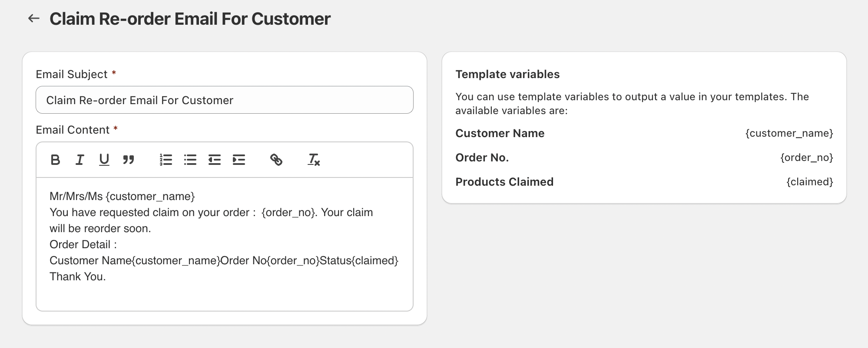Image resolution: width=868 pixels, height=348 pixels.
Task: Clear text formatting with the Tx icon
Action: tap(313, 160)
